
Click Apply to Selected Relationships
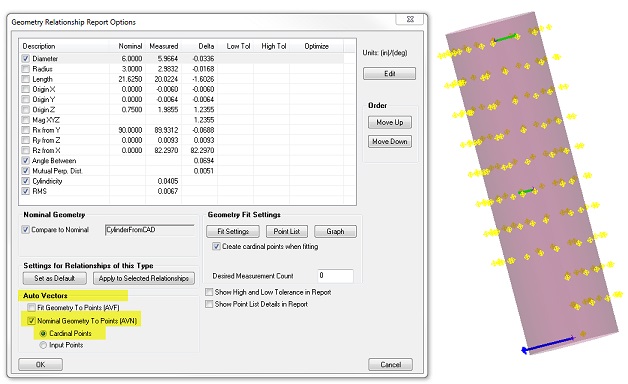pyautogui.click(x=144, y=278)
